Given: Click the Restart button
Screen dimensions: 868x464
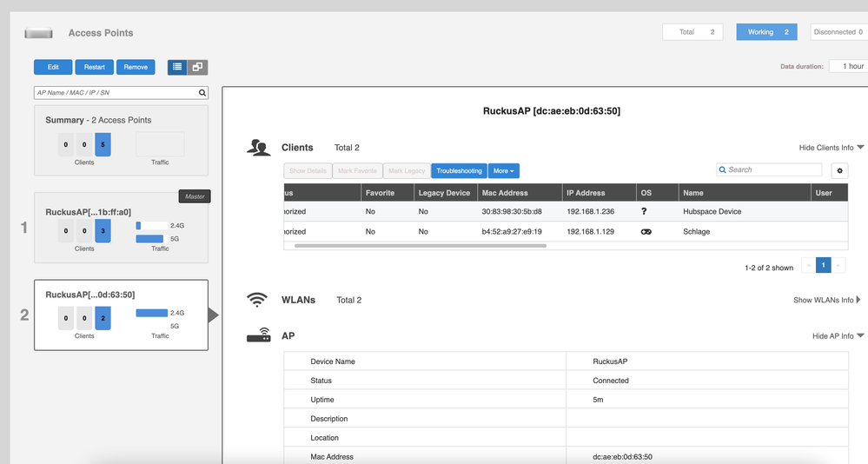Looking at the screenshot, I should click(x=94, y=67).
